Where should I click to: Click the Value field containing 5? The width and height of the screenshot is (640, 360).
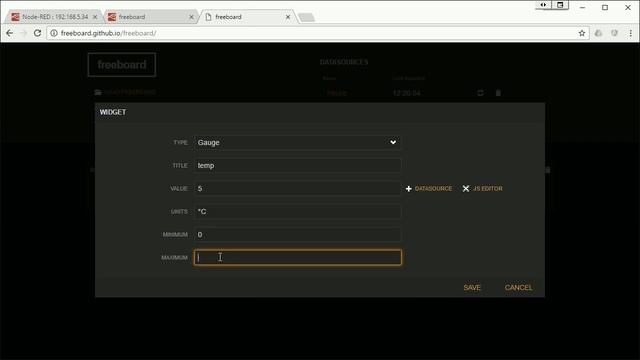click(297, 189)
